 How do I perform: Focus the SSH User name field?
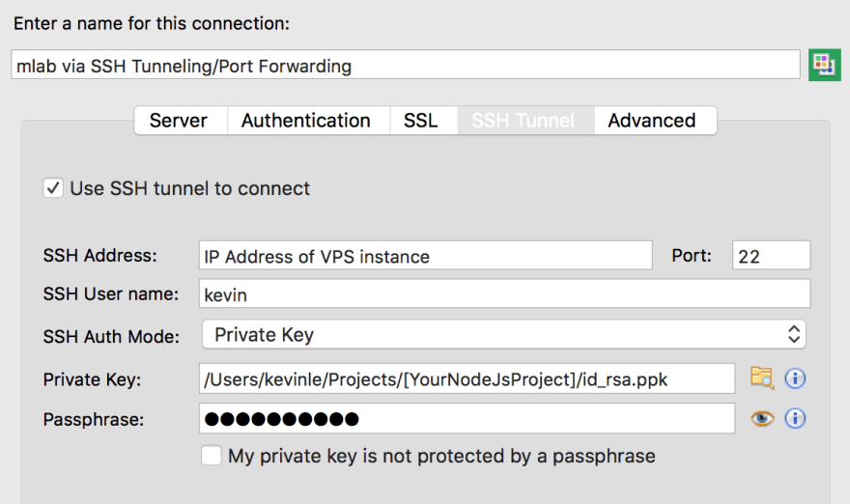pos(504,294)
